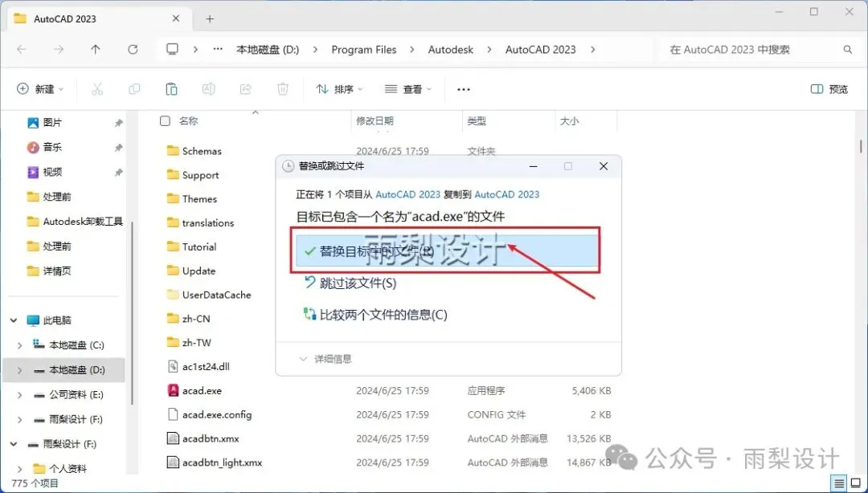Image resolution: width=868 pixels, height=493 pixels.
Task: Open the three-dots more options menu
Action: [464, 89]
